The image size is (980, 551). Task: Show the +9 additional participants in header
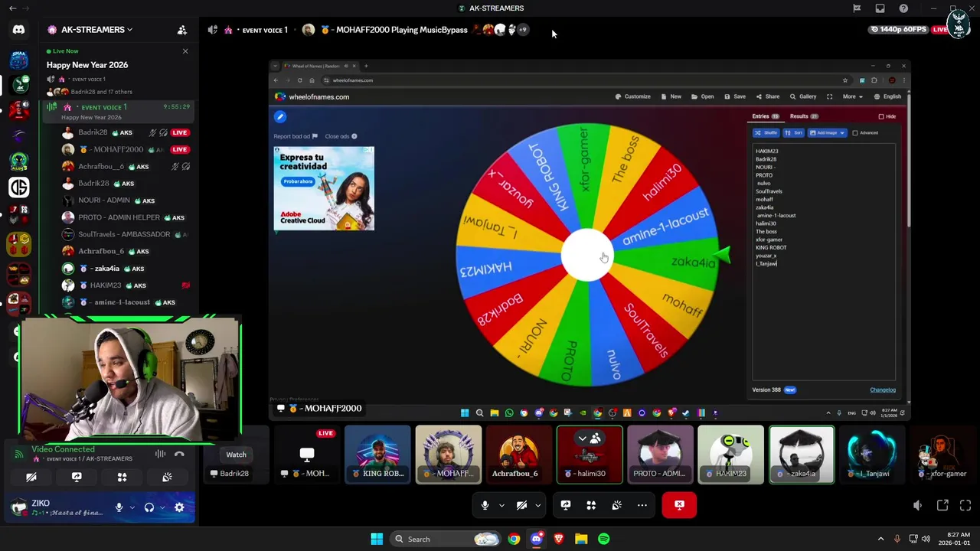pyautogui.click(x=523, y=30)
